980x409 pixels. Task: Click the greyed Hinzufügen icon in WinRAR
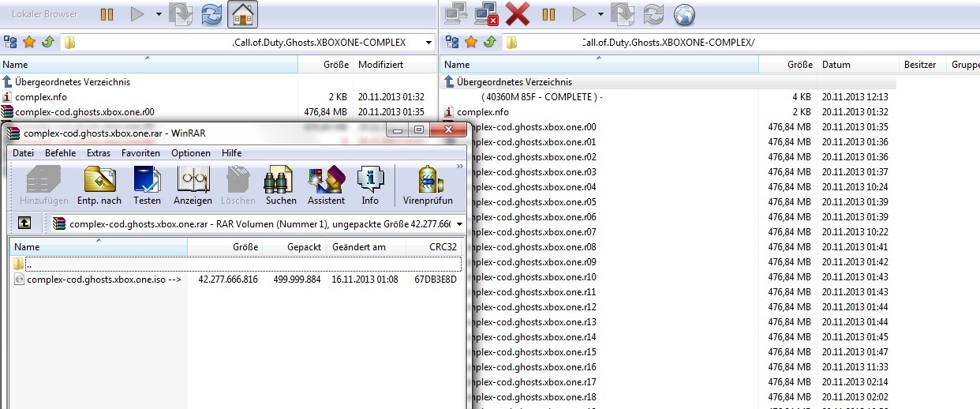point(43,186)
